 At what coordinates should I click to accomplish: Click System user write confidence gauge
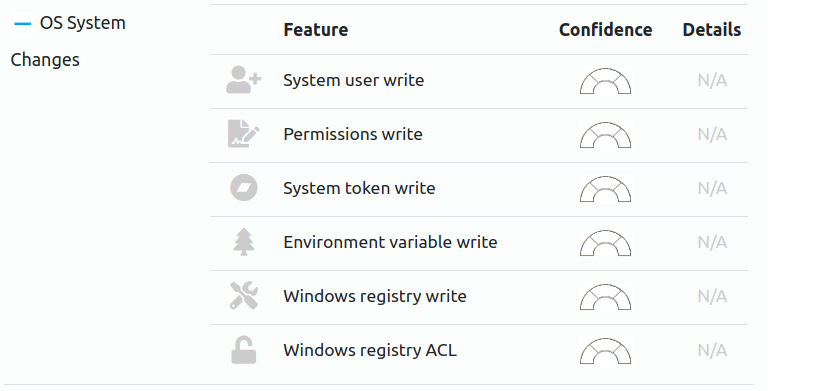[605, 81]
